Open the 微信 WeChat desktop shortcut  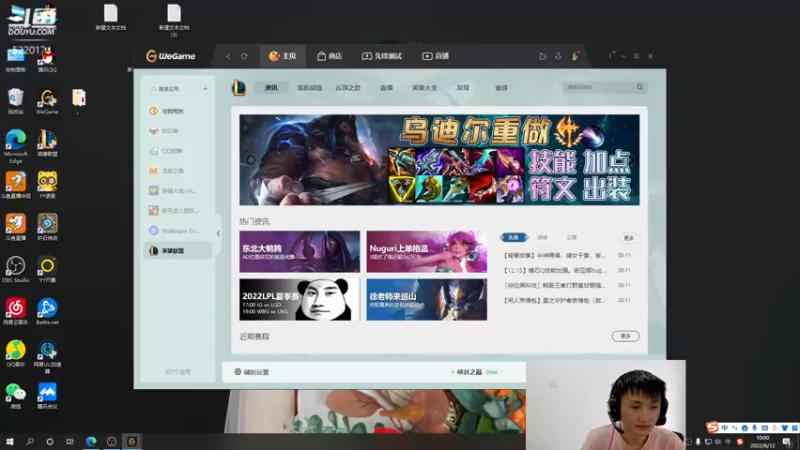tap(16, 396)
